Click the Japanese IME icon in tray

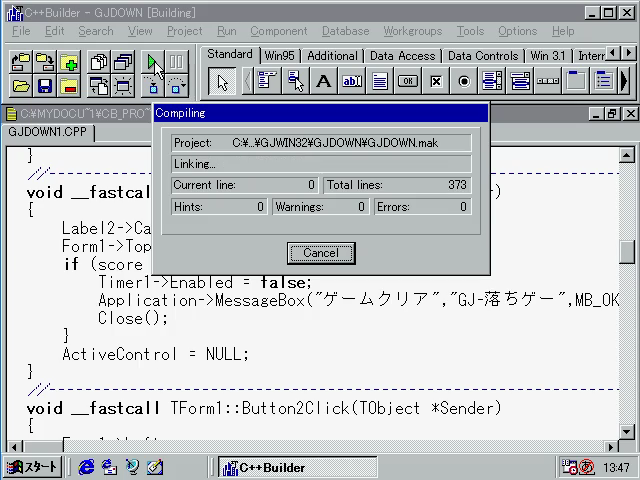point(587,467)
